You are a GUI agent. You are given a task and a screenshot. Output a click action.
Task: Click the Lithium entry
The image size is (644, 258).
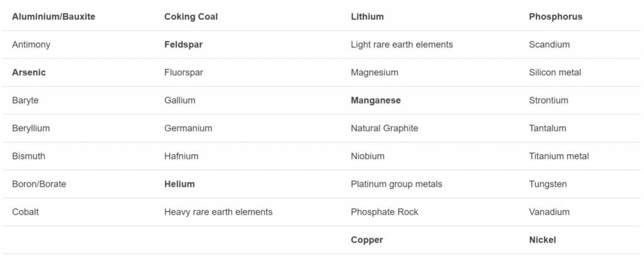[367, 17]
